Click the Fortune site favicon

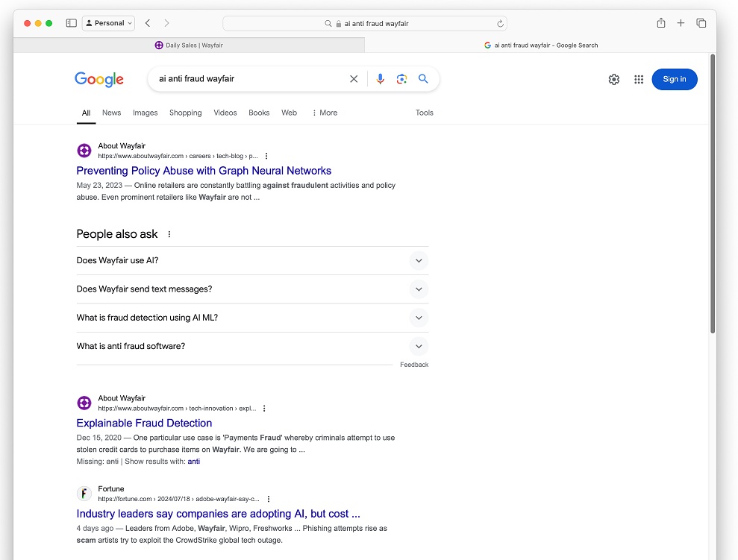click(x=84, y=494)
